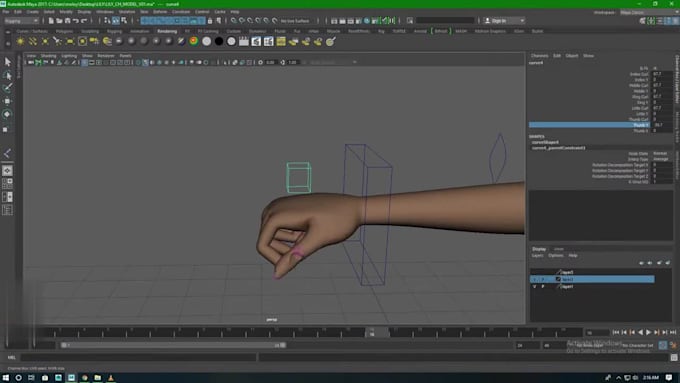Viewport: 680px width, 383px height.
Task: Open the viewport Shading menu
Action: click(x=49, y=56)
